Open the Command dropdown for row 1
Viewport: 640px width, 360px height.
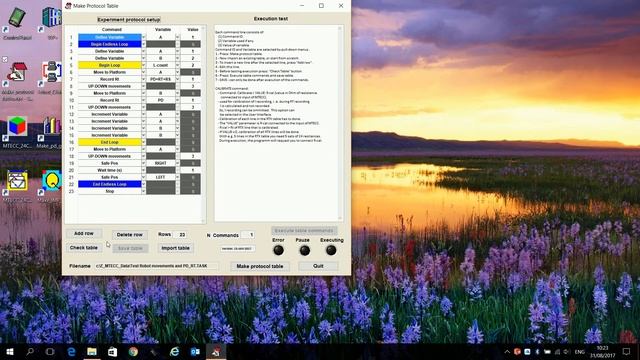(143, 37)
